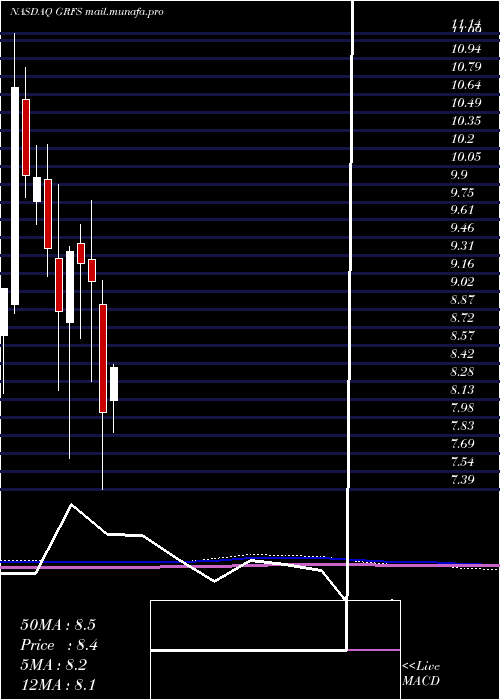Click the NASDAQ GRFS mail.munafa.pro title text
The width and height of the screenshot is (500, 700).
coord(86,12)
